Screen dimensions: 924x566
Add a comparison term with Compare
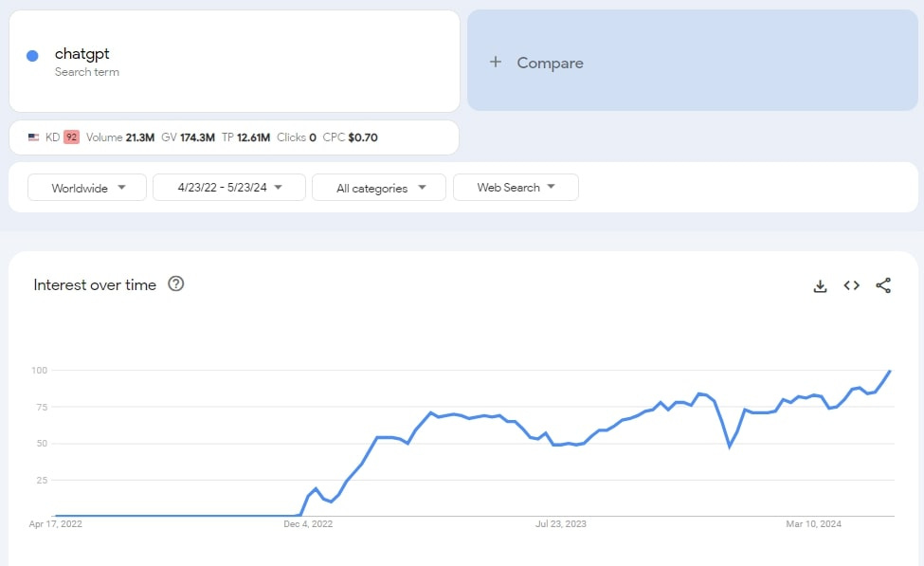point(693,60)
